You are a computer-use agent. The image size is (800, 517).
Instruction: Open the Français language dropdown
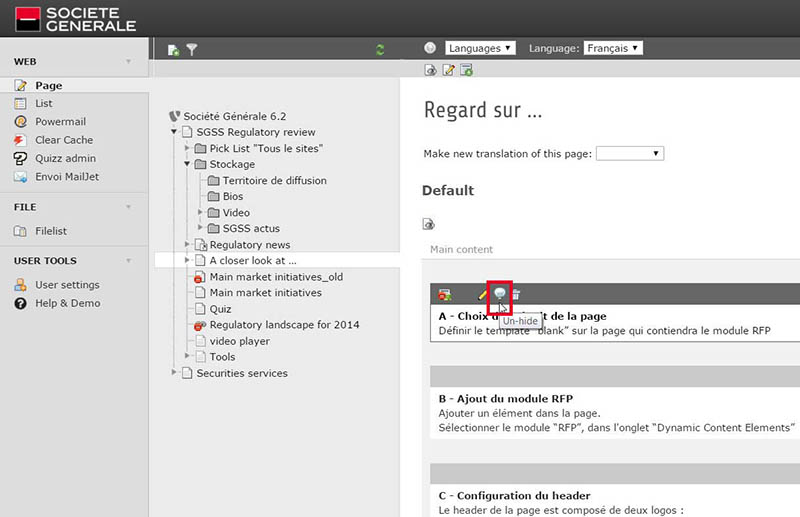pyautogui.click(x=613, y=48)
